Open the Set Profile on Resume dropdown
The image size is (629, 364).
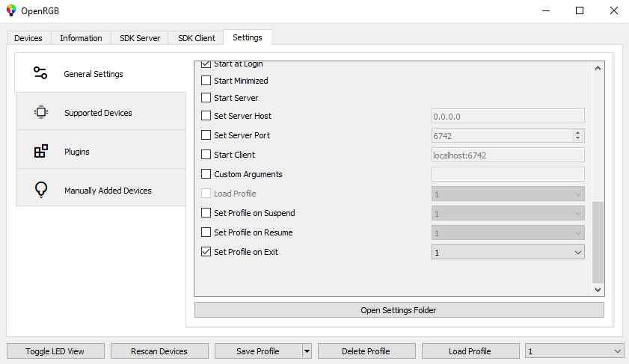coord(508,232)
